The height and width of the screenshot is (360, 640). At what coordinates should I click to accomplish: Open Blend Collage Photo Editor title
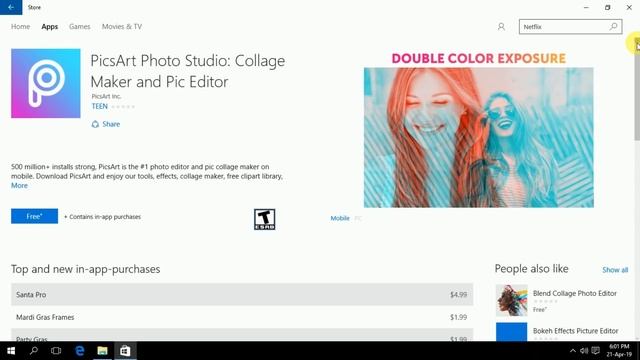tap(575, 293)
